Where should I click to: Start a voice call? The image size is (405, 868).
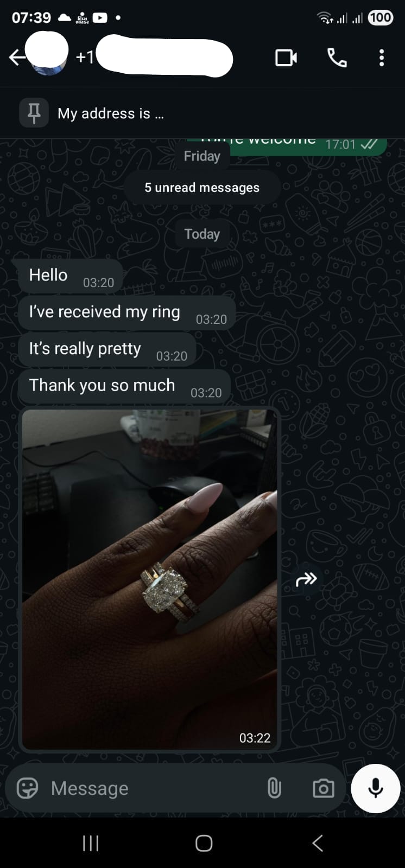tap(337, 58)
